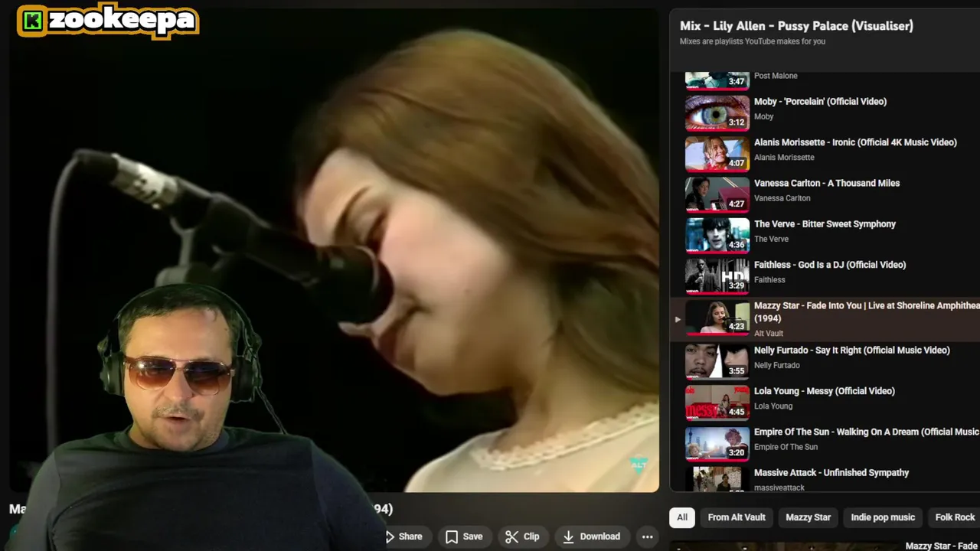Image resolution: width=980 pixels, height=551 pixels.
Task: Click title Vanessa Carlton - A Thousand Miles
Action: (x=827, y=183)
